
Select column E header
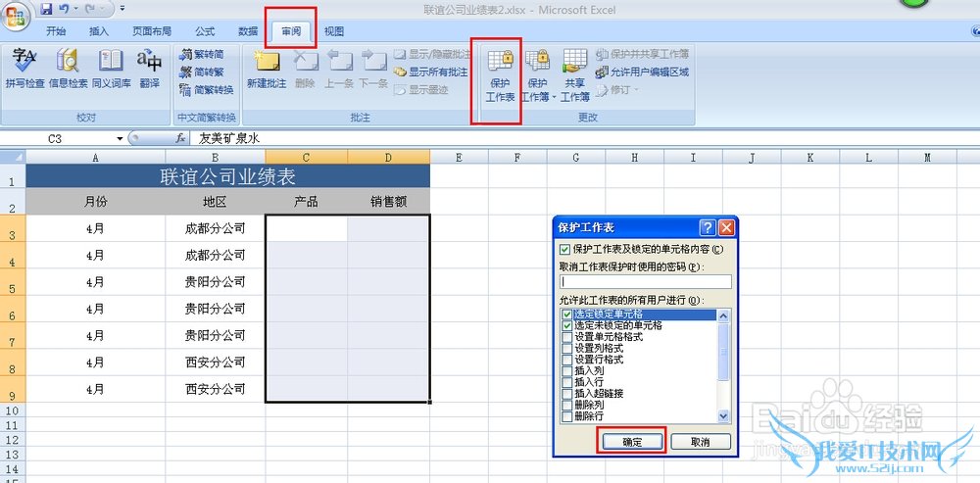(x=459, y=158)
